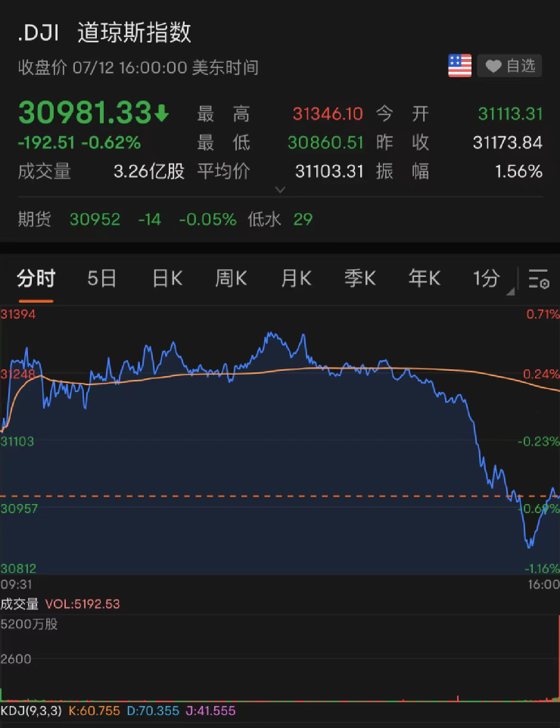Tap the -1.16% right axis label

click(542, 568)
